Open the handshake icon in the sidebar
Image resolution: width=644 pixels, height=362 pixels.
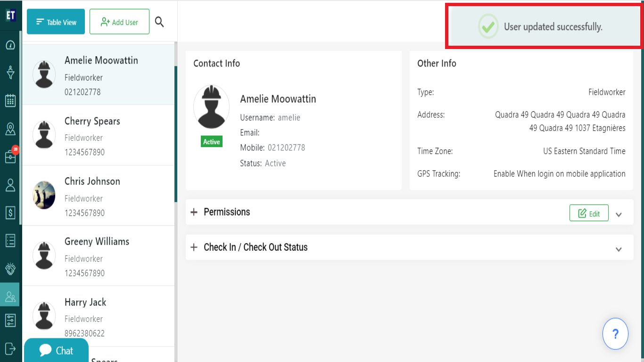[10, 269]
